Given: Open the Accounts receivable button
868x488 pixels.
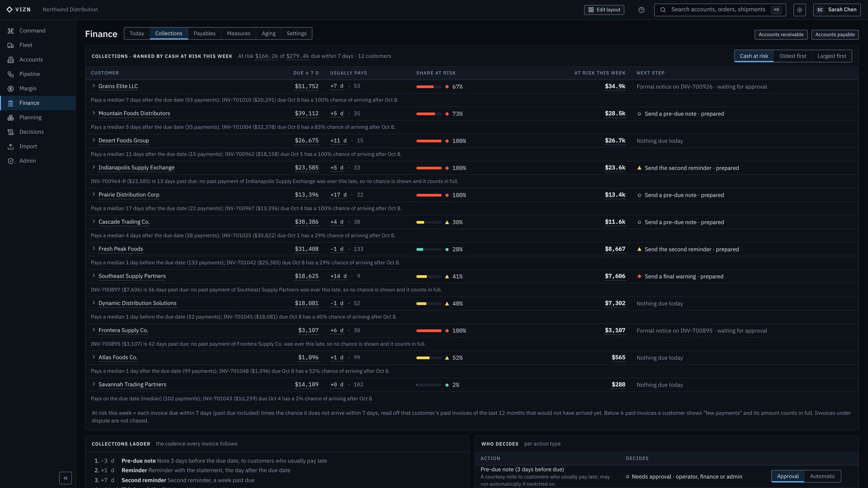Looking at the screenshot, I should (781, 35).
